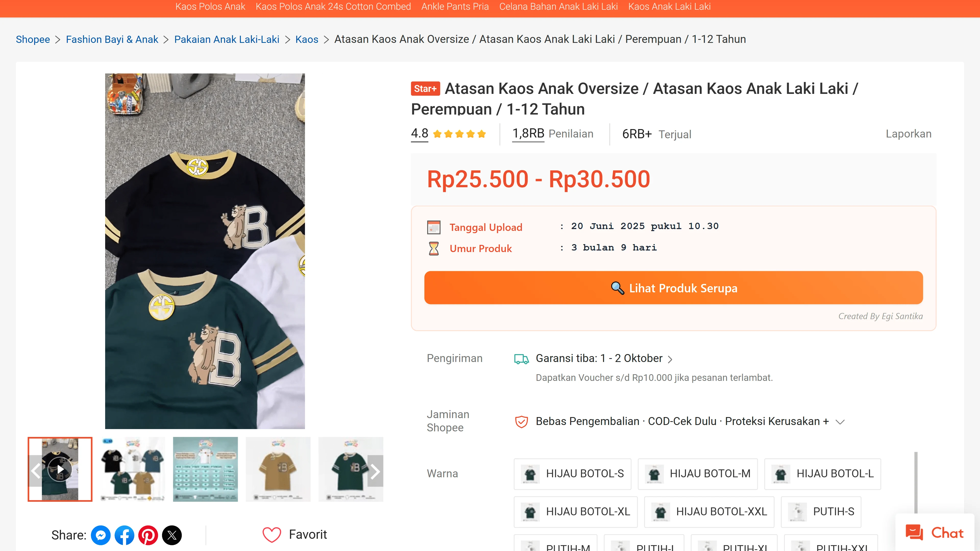Share product on Pinterest
This screenshot has height=551, width=980.
(148, 535)
